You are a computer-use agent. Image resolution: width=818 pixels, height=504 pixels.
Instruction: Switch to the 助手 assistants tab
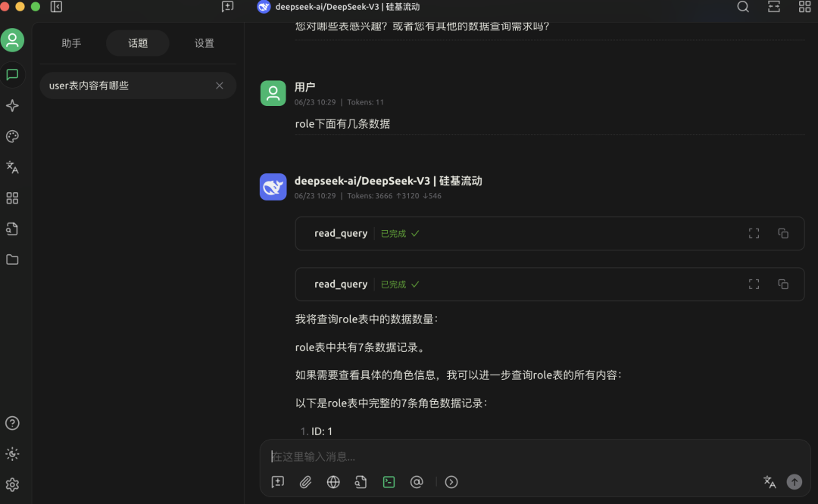click(71, 43)
